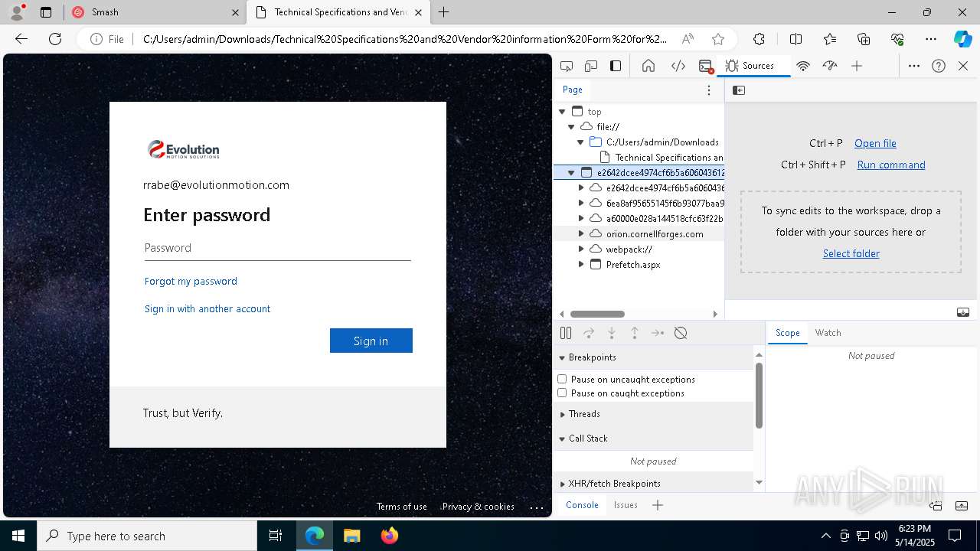Open the Console drawer tab
The image size is (980, 551).
coord(582,505)
